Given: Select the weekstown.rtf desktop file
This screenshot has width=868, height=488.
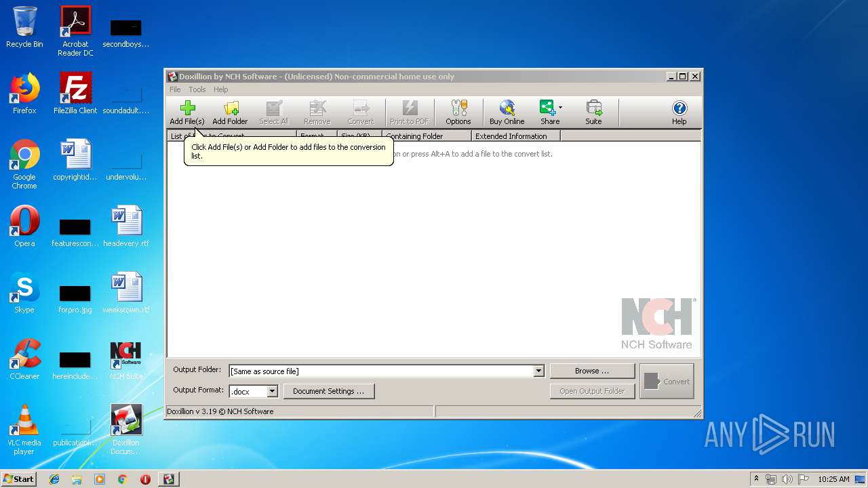Looking at the screenshot, I should tap(126, 293).
